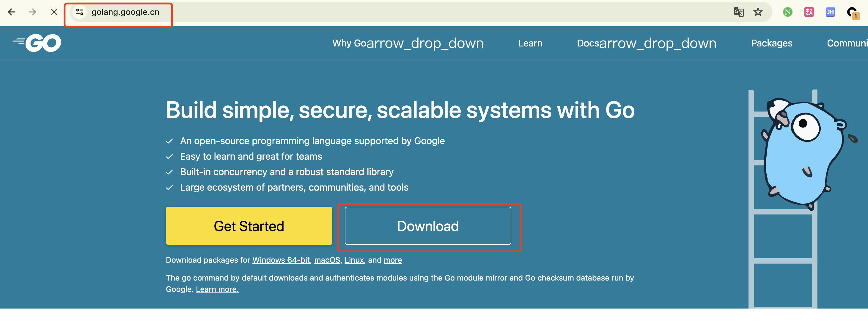Viewport: 868px width, 327px height.
Task: Open the JH browser extension
Action: [x=830, y=12]
